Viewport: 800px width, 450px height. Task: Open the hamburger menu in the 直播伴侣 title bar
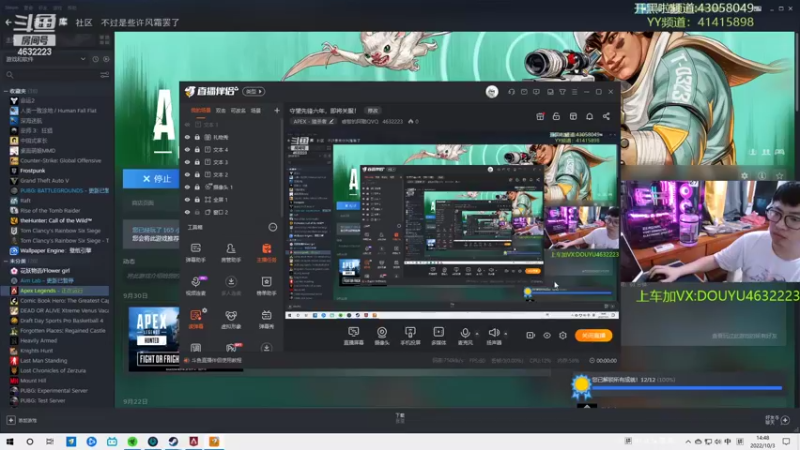pos(574,92)
